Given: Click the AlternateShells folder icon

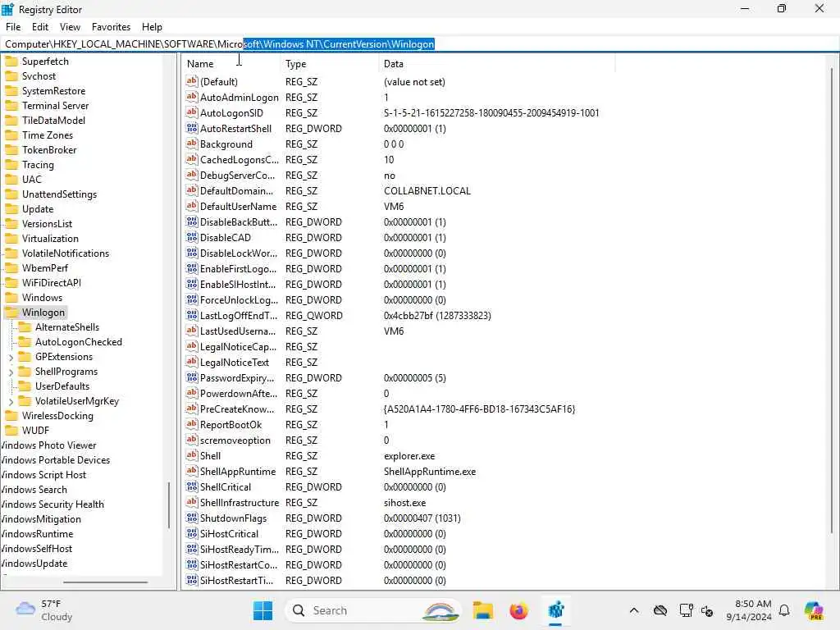Looking at the screenshot, I should 25,326.
